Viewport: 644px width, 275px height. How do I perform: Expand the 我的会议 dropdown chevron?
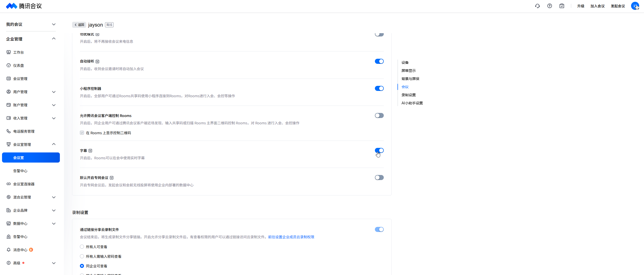pos(54,24)
